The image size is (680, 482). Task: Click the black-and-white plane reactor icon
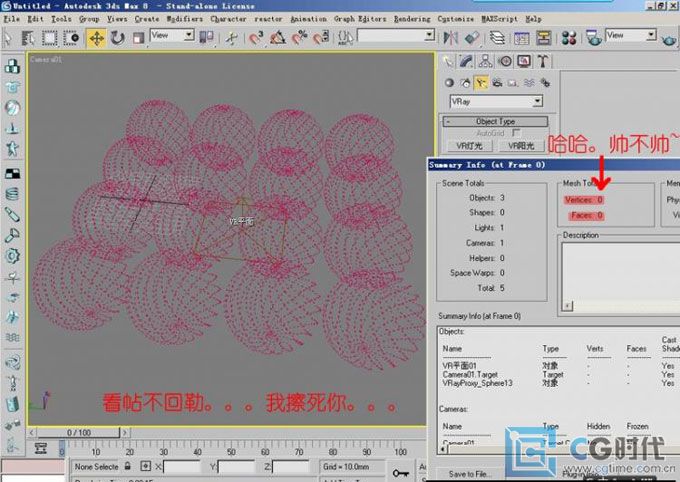12,174
